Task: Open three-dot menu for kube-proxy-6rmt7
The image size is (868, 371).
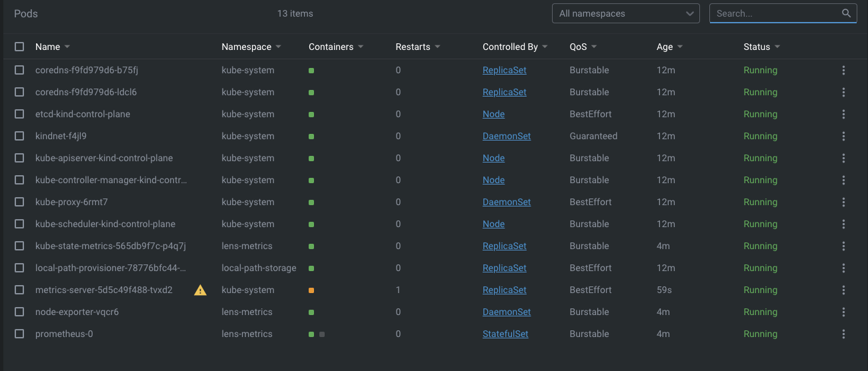Action: 843,202
